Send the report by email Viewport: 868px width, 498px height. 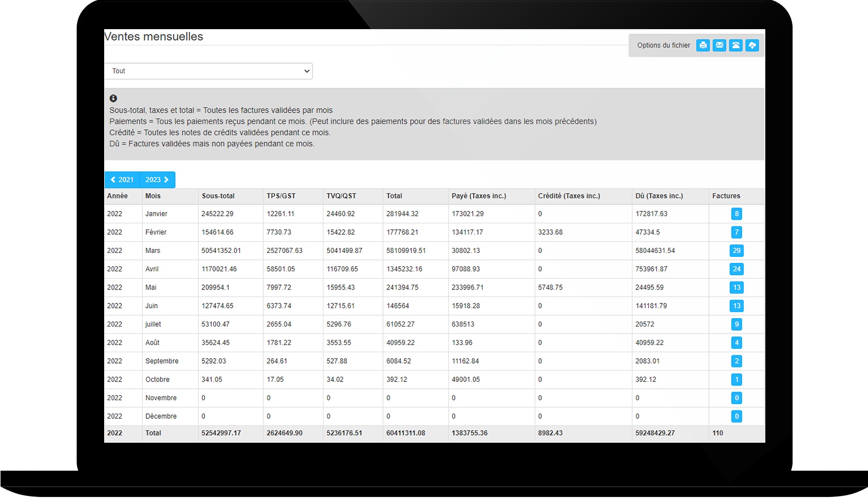[719, 45]
